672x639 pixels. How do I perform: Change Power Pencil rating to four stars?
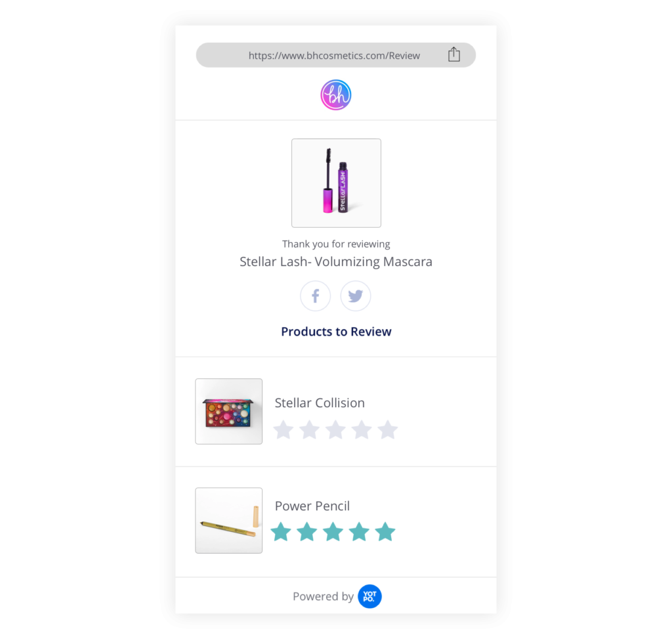click(359, 532)
